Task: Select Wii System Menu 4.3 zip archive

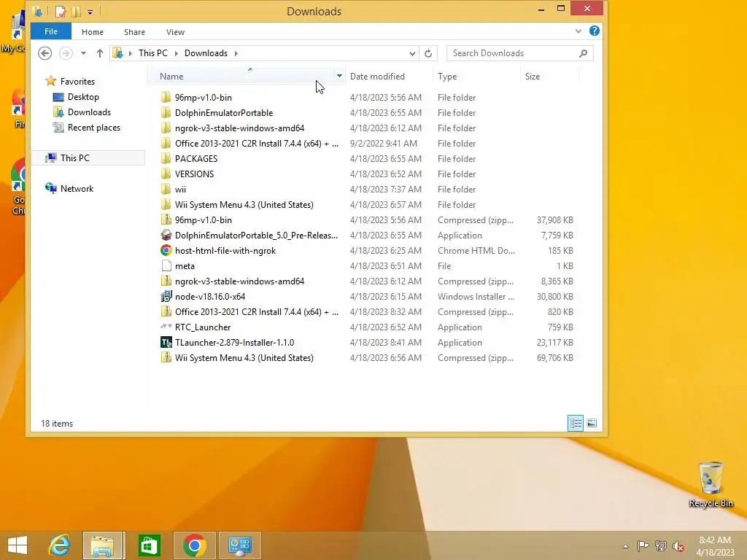Action: tap(244, 358)
